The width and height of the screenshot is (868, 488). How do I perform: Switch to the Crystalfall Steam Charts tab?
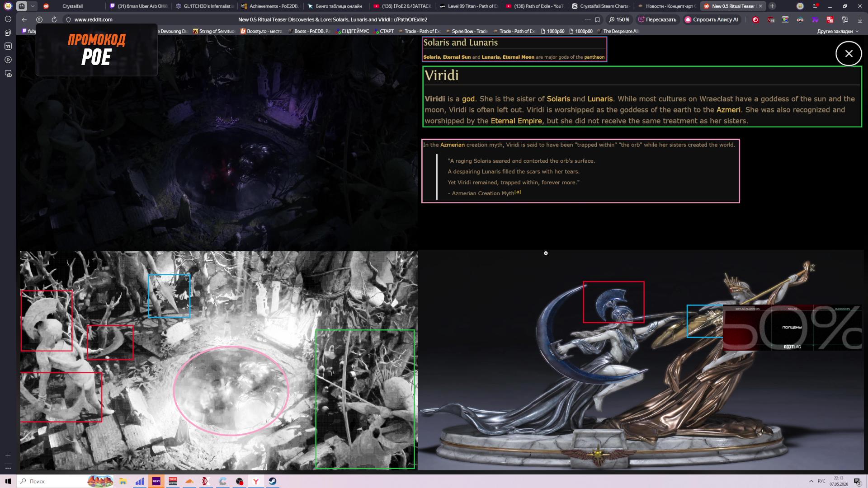pos(600,6)
